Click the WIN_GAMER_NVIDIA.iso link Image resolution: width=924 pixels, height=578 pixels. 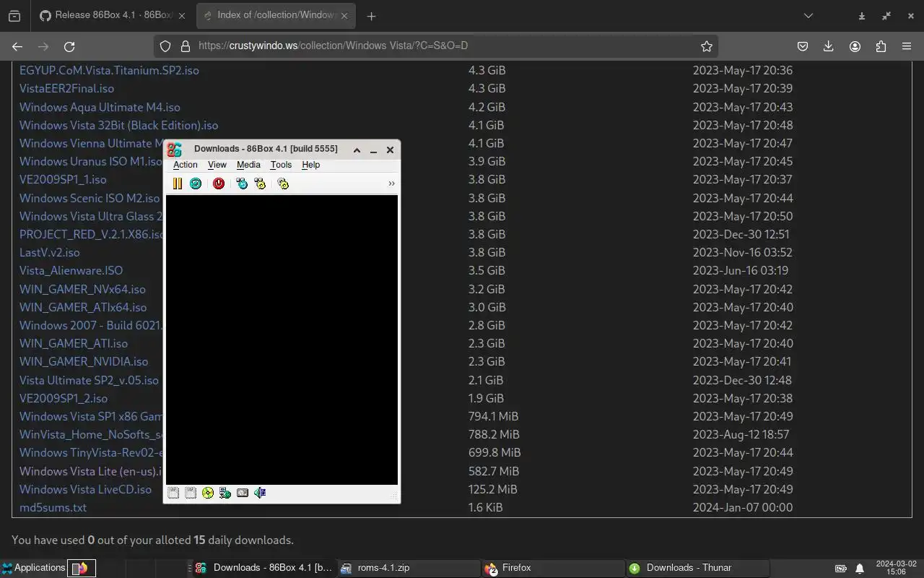click(x=84, y=361)
